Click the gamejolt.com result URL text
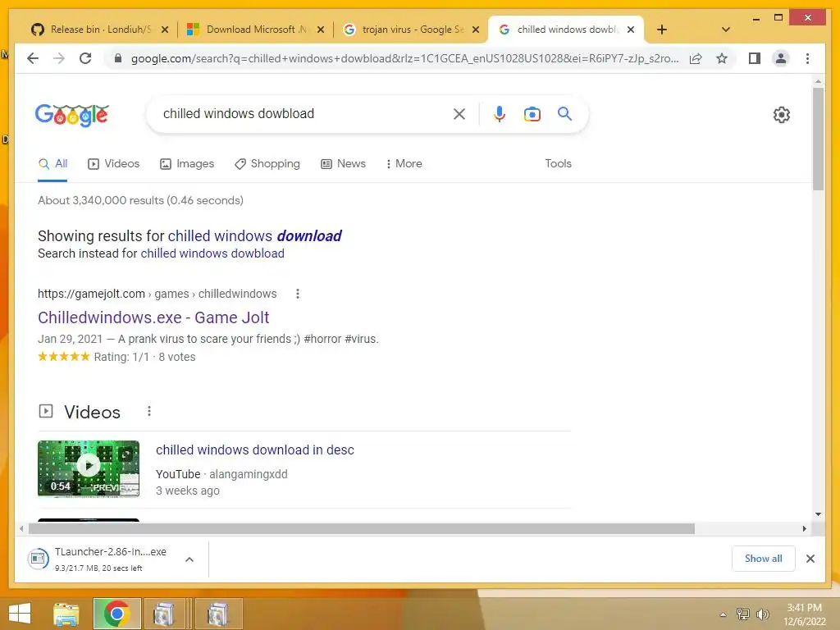Image resolution: width=840 pixels, height=630 pixels. 157,294
